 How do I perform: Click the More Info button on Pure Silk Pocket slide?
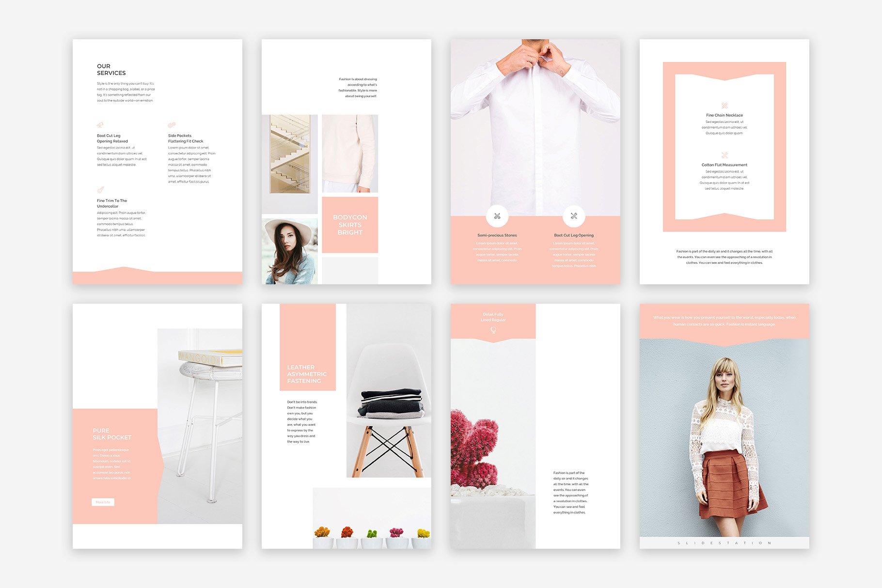(103, 502)
